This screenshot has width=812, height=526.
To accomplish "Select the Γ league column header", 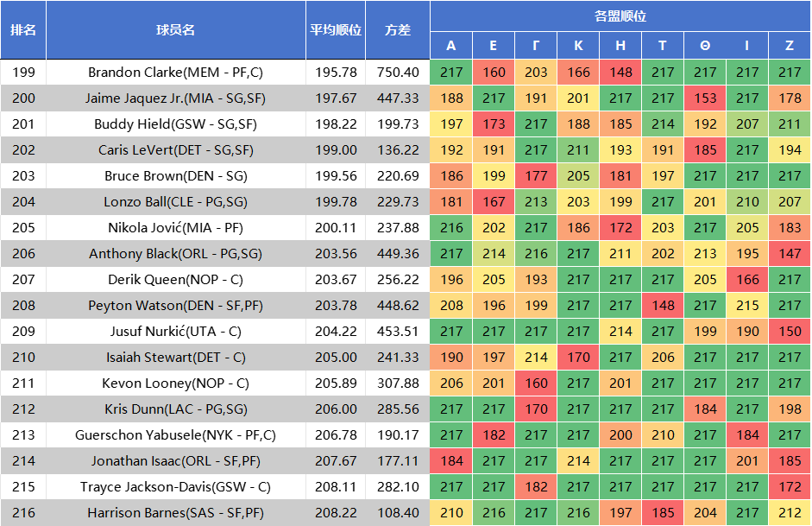I will pyautogui.click(x=536, y=46).
